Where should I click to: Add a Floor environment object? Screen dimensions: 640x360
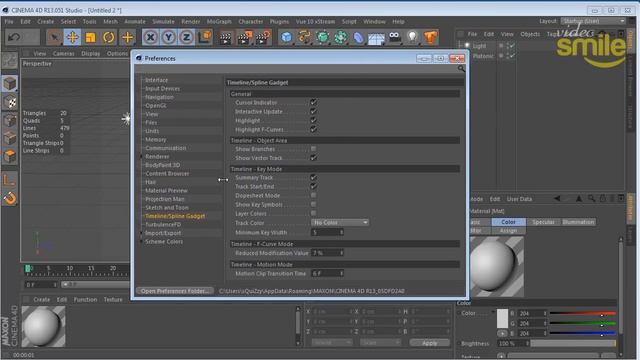[376, 38]
